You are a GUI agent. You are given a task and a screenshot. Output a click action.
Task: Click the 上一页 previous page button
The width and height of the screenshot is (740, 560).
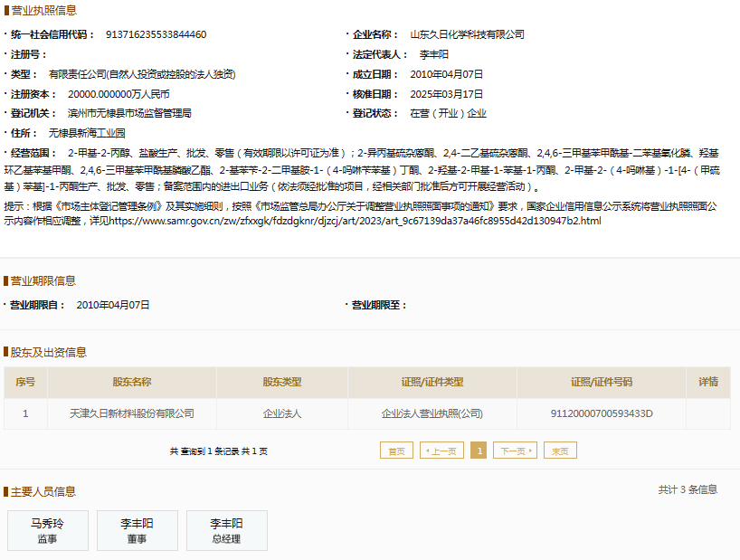pyautogui.click(x=441, y=451)
